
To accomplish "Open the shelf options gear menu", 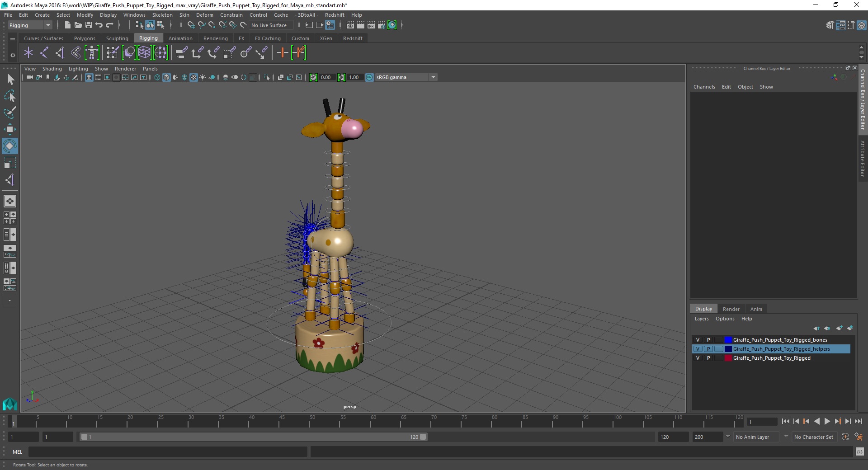I will (x=13, y=55).
